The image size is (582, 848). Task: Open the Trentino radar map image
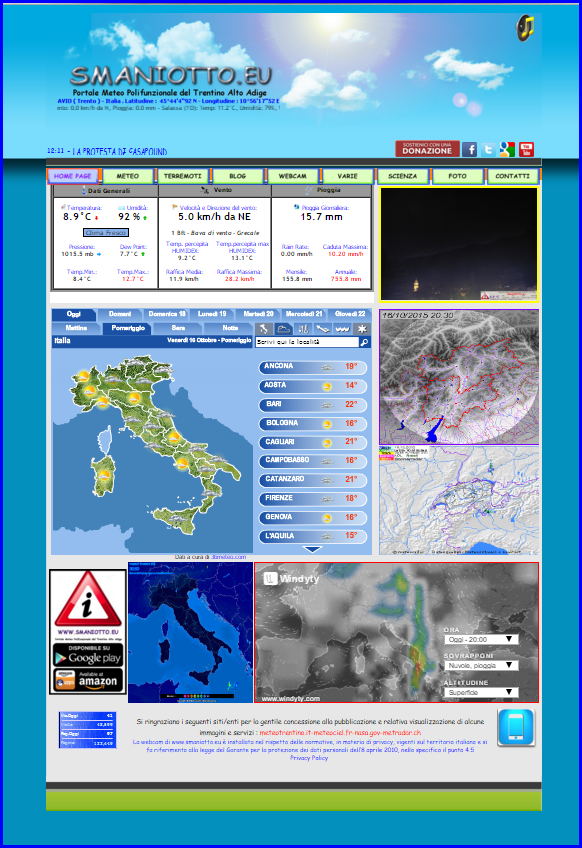point(459,377)
